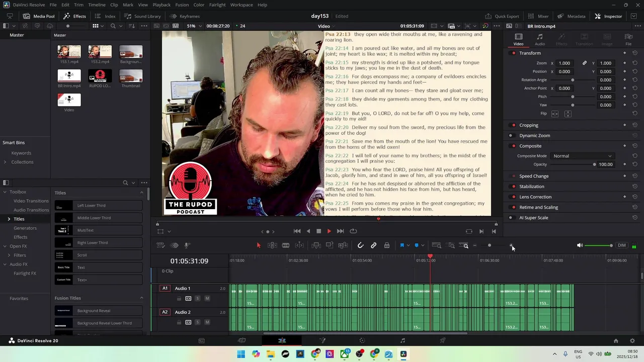644x362 pixels.
Task: Select the Blade Edit Mode tool
Action: (286, 245)
